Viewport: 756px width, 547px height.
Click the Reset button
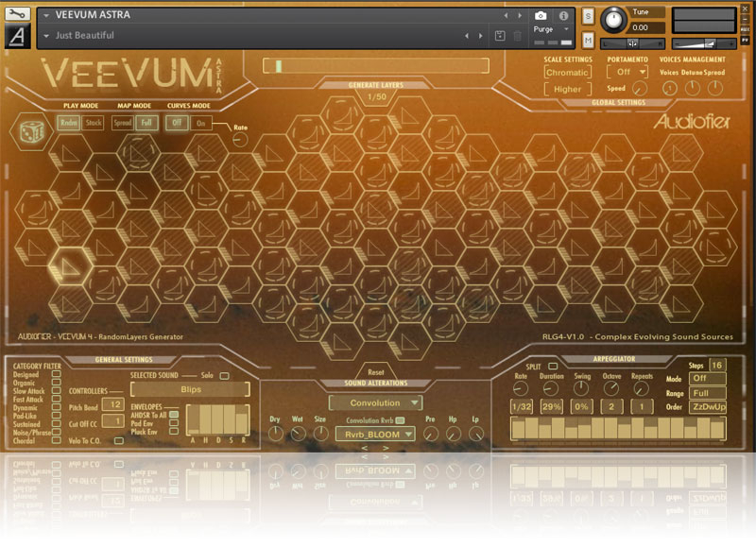click(375, 372)
